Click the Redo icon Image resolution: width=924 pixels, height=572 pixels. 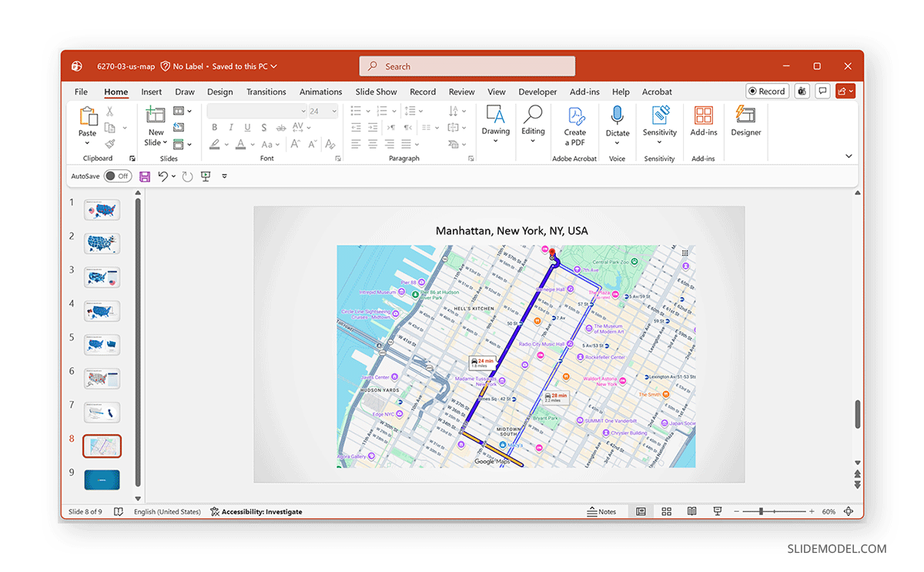click(187, 176)
